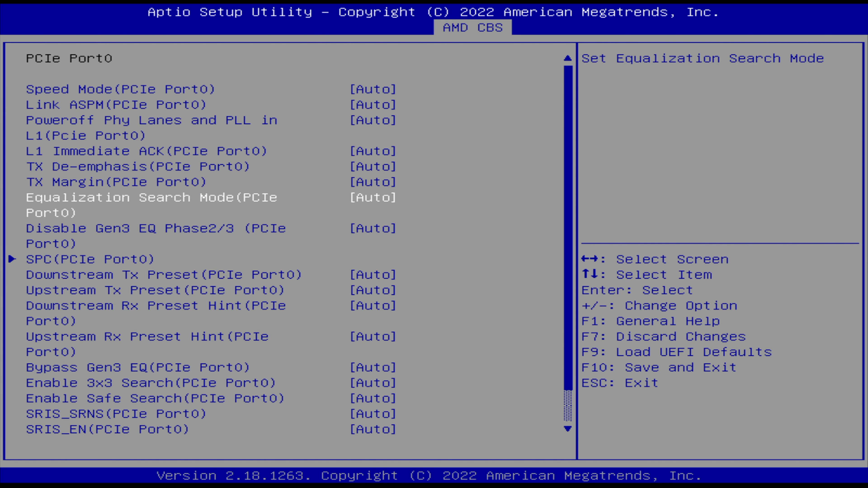This screenshot has width=868, height=488.
Task: Open Equalization Search Mode Auto value
Action: [373, 198]
